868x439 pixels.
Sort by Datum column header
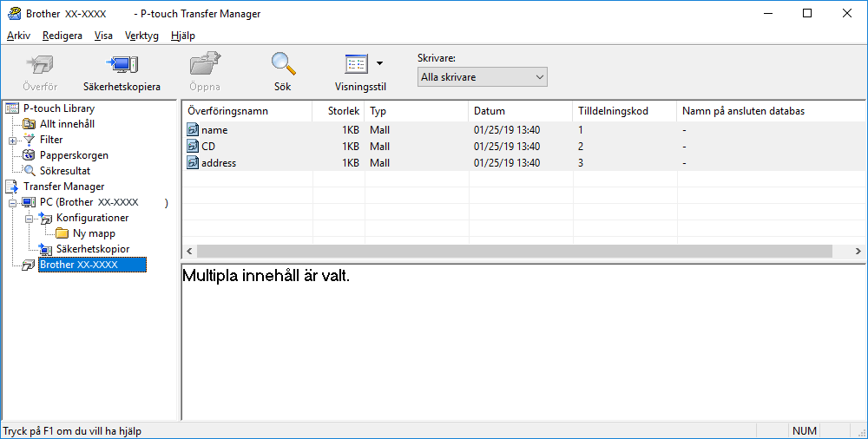point(520,111)
